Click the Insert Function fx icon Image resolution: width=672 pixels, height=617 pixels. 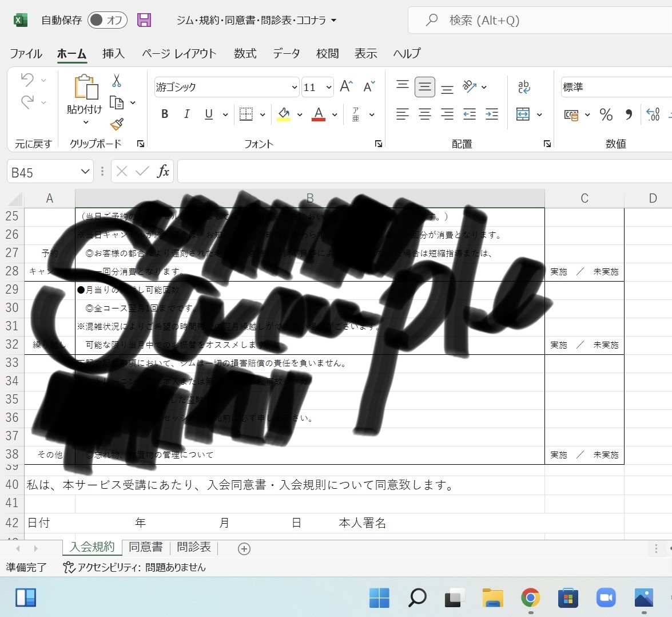click(163, 171)
